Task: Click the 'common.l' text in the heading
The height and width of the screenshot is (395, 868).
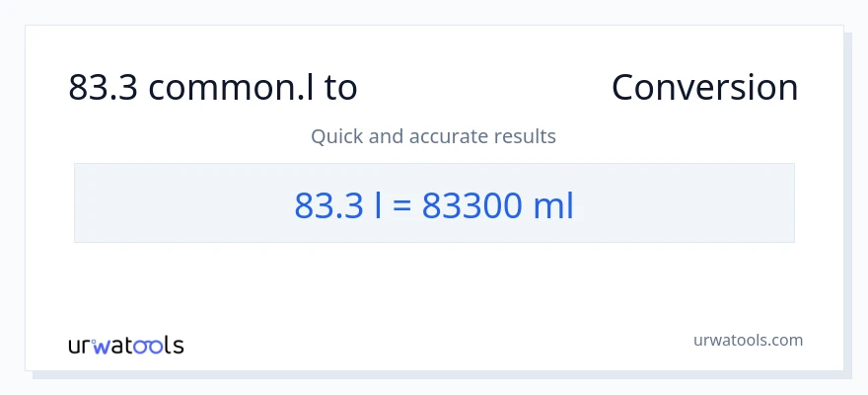Action: pyautogui.click(x=233, y=88)
